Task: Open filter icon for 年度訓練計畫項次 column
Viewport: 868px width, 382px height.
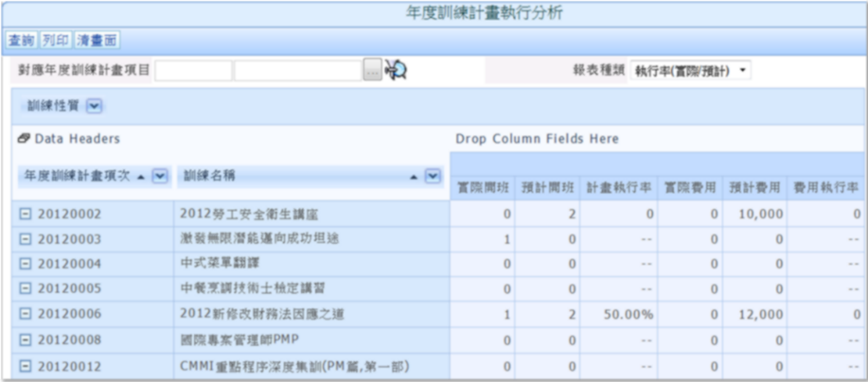Action: (159, 176)
